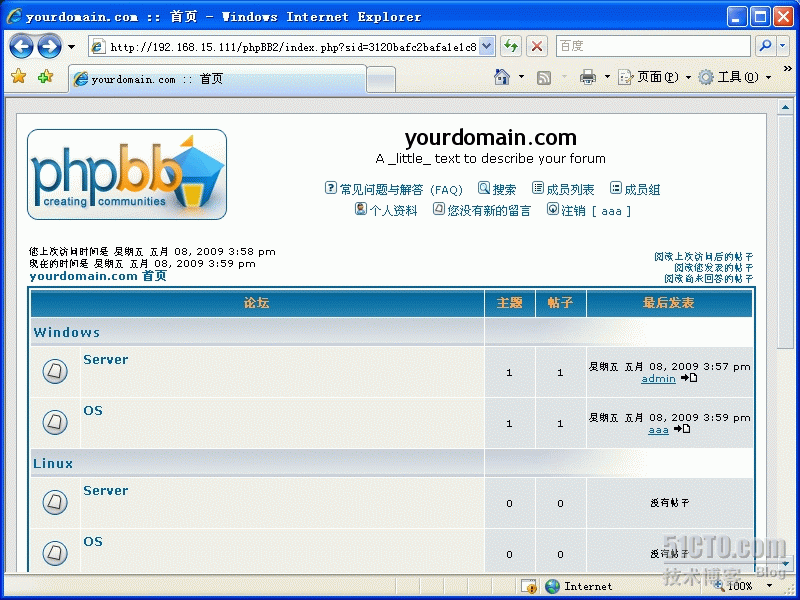Click the Print icon
This screenshot has height=600, width=800.
pyautogui.click(x=588, y=77)
